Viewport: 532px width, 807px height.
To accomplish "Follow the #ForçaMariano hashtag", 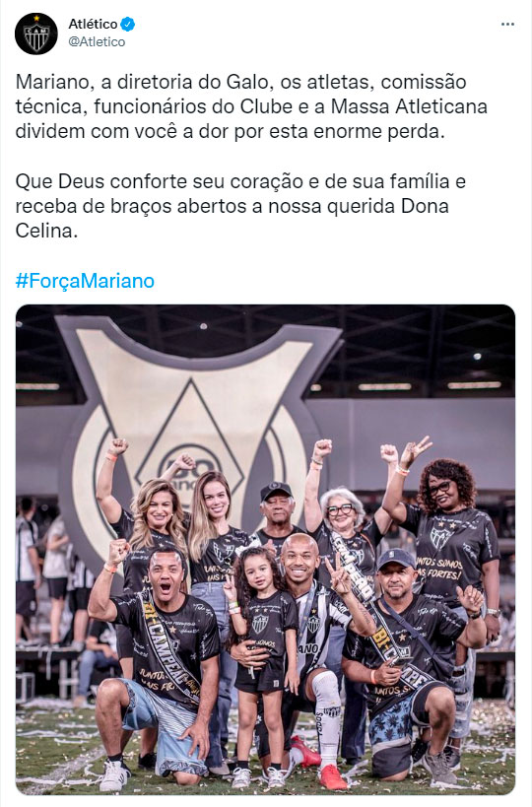I will pos(85,281).
